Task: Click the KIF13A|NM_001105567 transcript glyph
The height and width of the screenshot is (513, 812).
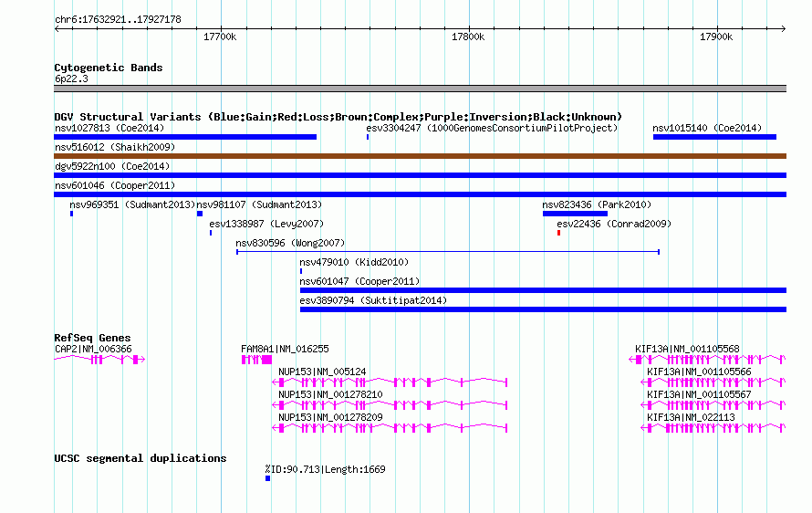Action: tap(713, 405)
